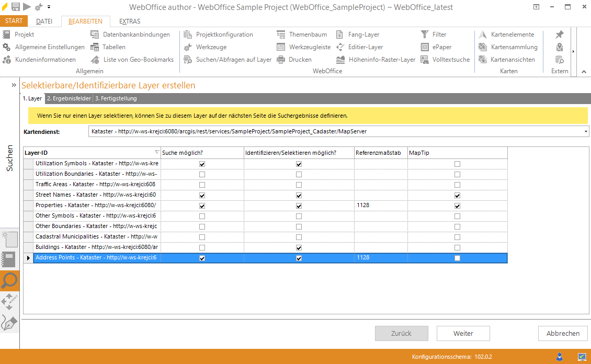591x364 pixels.
Task: Click the Layer-ID column sort arrow
Action: pos(157,153)
